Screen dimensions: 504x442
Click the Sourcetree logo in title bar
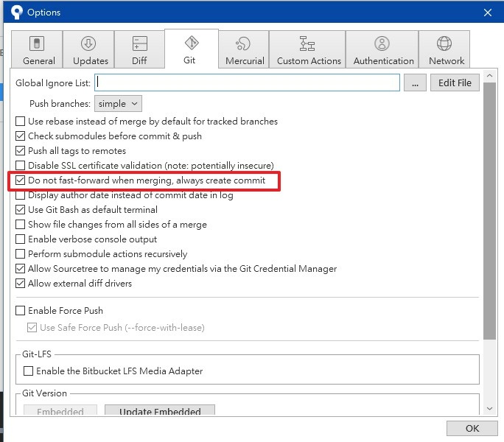16,13
